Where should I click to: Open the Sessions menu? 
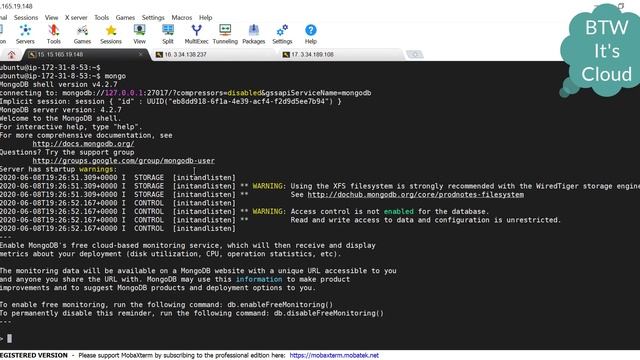pos(26,18)
